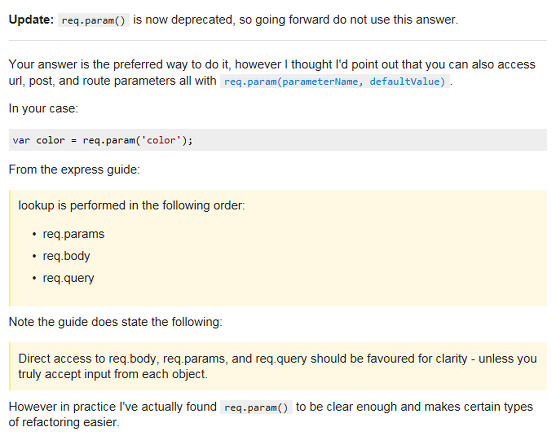This screenshot has height=436, width=556.
Task: Select the req.params list item
Action: 73,234
